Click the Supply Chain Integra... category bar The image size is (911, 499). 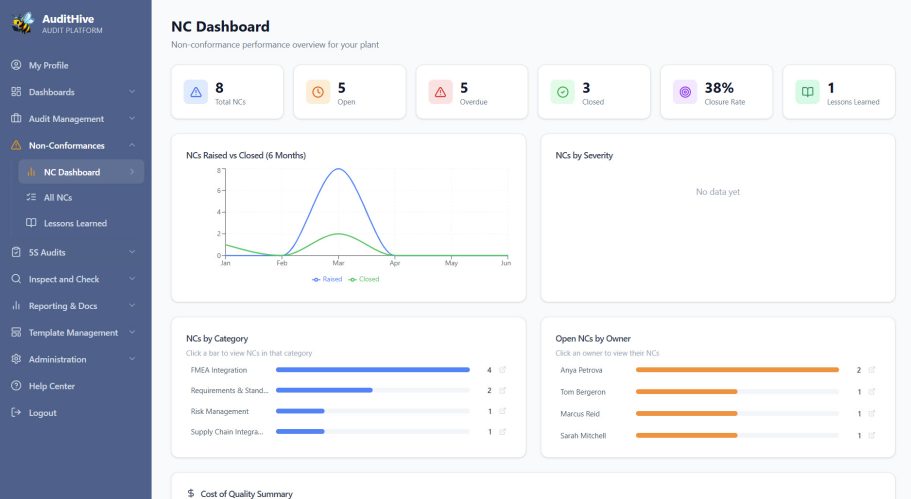click(x=300, y=432)
